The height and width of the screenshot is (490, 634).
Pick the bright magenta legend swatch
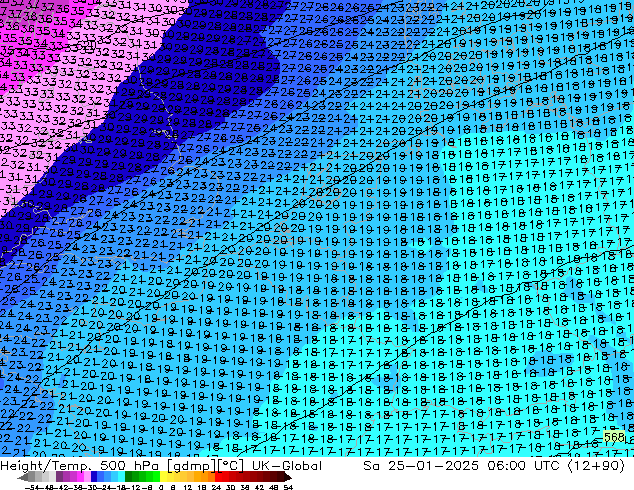click(x=80, y=476)
